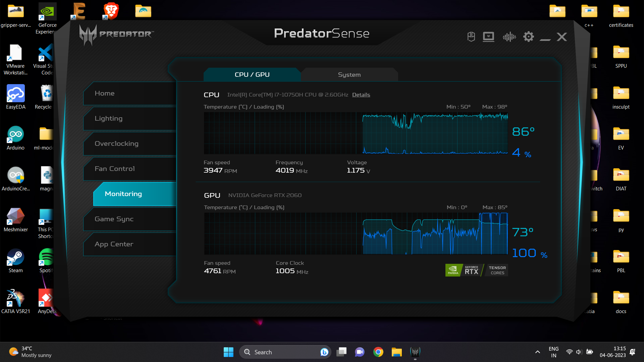Image resolution: width=644 pixels, height=362 pixels.
Task: Open the Home section
Action: click(x=130, y=94)
